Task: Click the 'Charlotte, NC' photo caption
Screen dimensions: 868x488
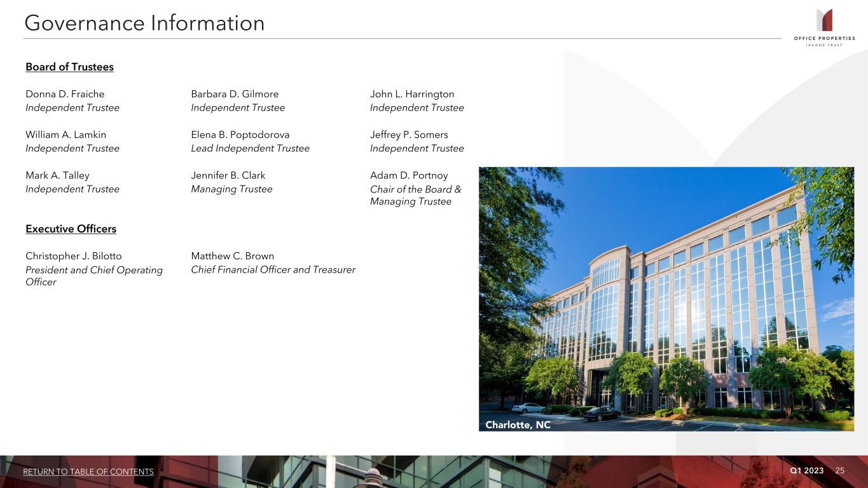Action: coord(518,424)
